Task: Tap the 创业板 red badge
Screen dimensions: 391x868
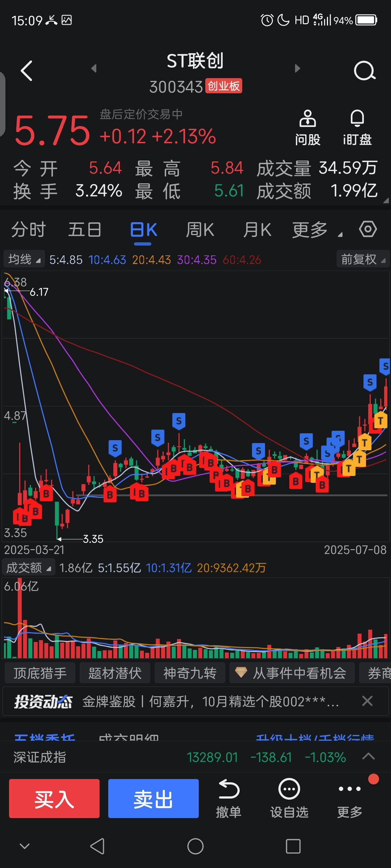Action: tap(224, 86)
